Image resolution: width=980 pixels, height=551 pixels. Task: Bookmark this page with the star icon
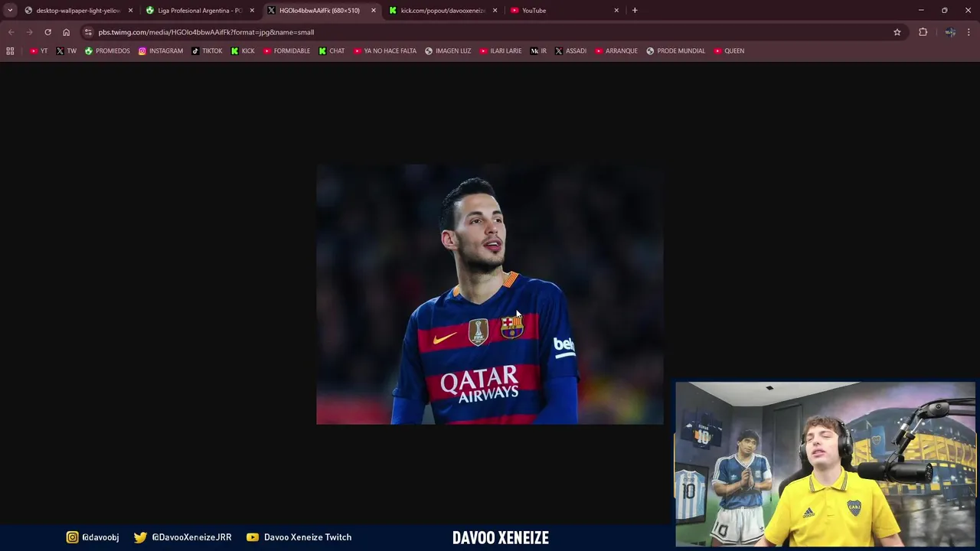(x=897, y=32)
